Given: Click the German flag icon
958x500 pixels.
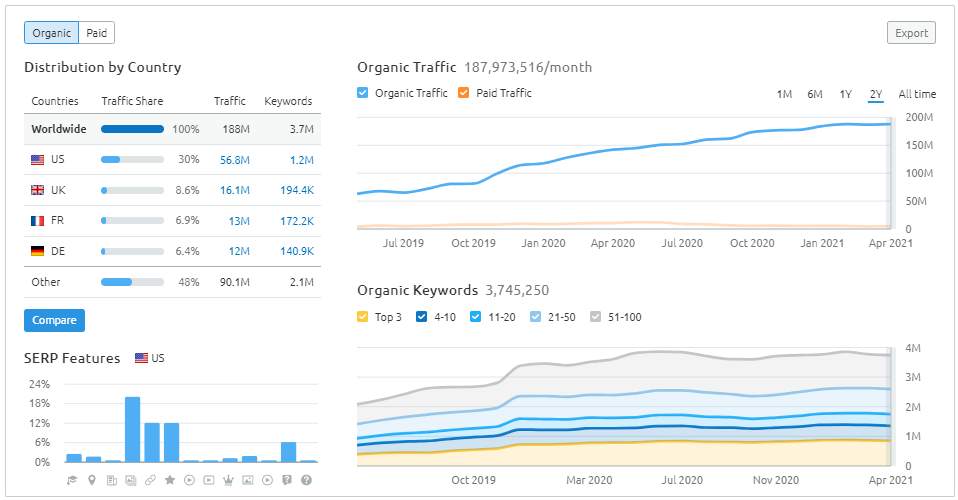Looking at the screenshot, I should tap(37, 251).
